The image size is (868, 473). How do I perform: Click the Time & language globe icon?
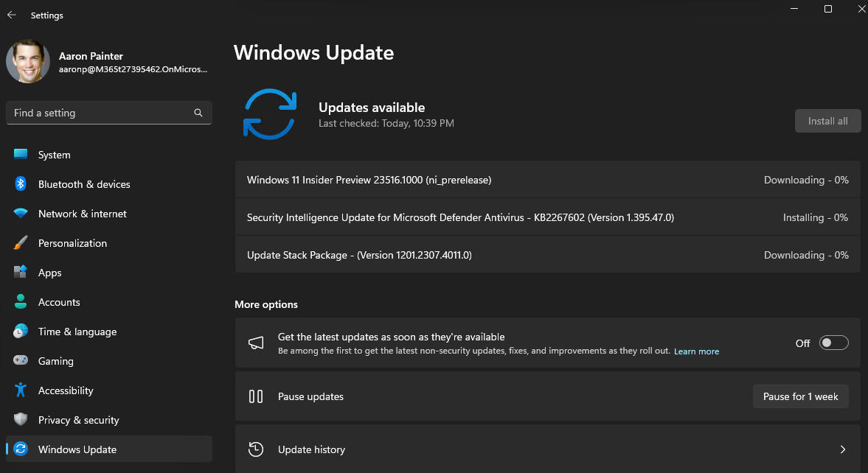click(x=21, y=331)
